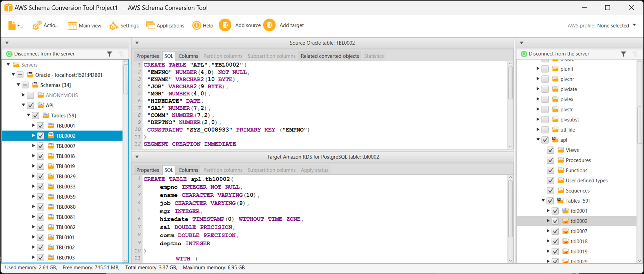Click the Add target label
This screenshot has width=644, height=274.
pyautogui.click(x=291, y=25)
